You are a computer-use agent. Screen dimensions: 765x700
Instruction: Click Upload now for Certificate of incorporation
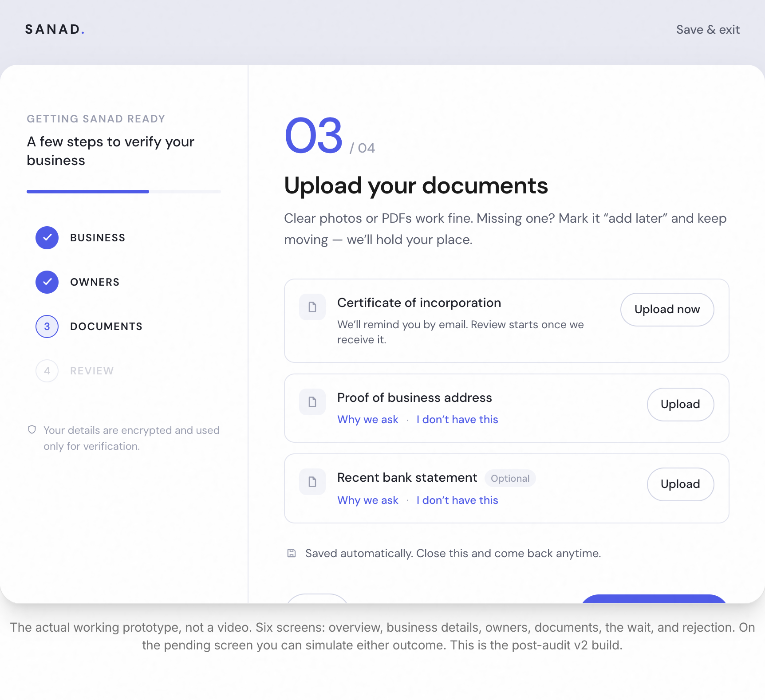click(x=667, y=310)
